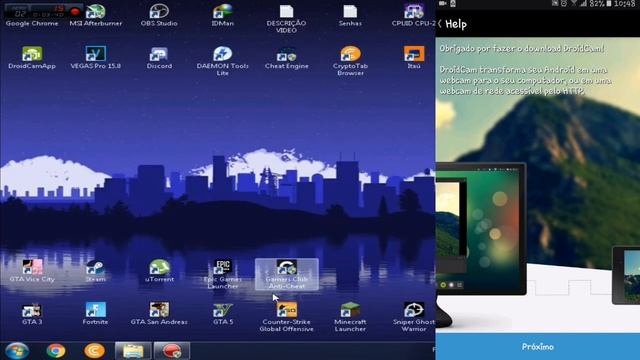
Task: Launch Counter-Strike Global Offensive shortcut
Action: pos(287,317)
